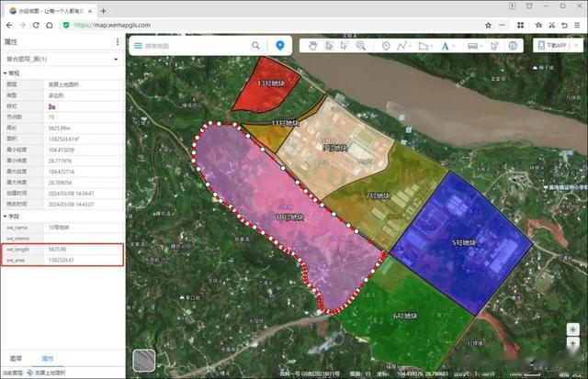Click the 下载APP download button
This screenshot has height=379, width=588.
click(x=552, y=45)
